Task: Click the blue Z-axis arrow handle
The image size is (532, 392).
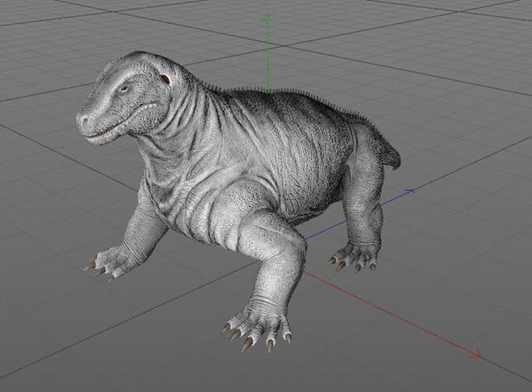Action: pos(409,192)
